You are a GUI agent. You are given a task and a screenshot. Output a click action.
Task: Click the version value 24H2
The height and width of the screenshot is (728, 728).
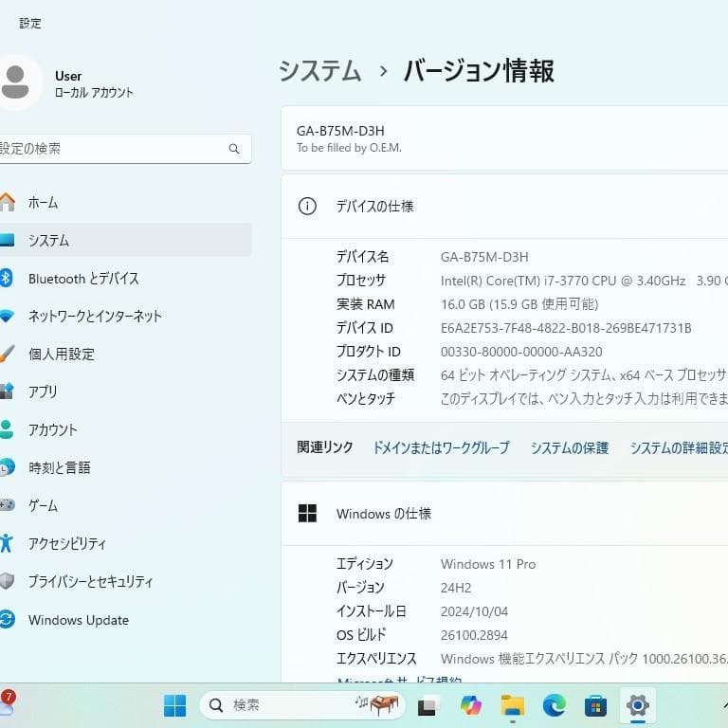455,588
